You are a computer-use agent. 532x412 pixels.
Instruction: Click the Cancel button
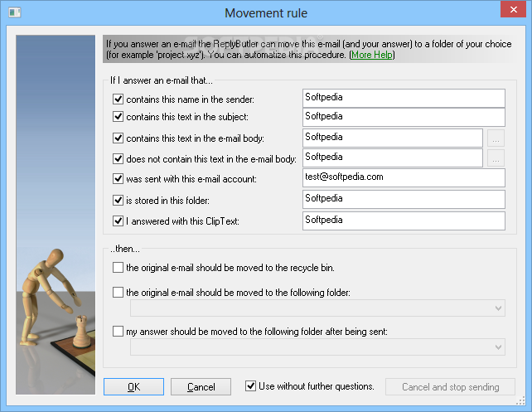tap(201, 387)
